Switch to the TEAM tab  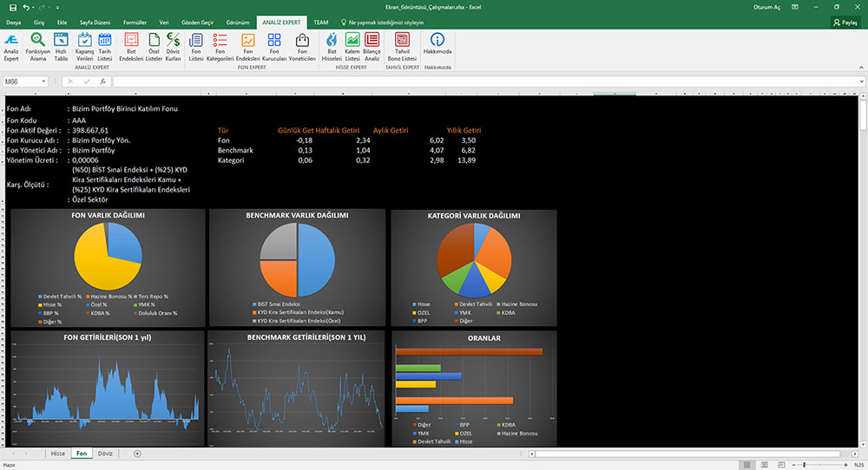pyautogui.click(x=320, y=23)
